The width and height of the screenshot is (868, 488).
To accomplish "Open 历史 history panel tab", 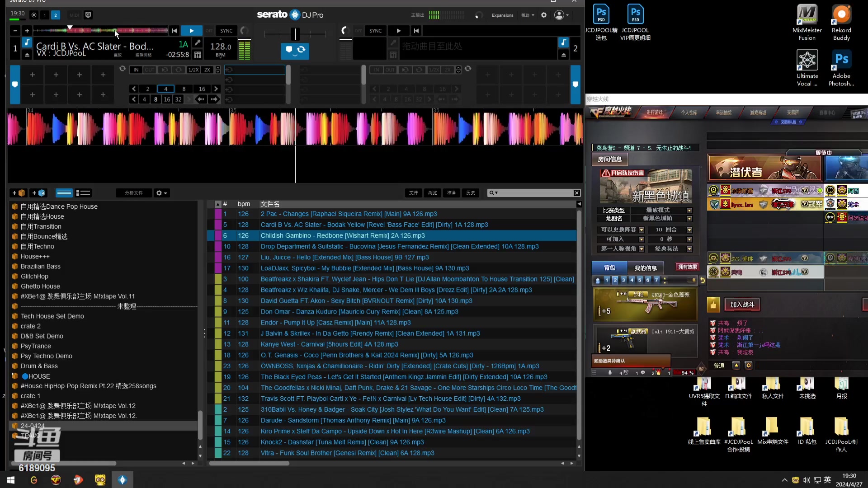I will pos(471,193).
